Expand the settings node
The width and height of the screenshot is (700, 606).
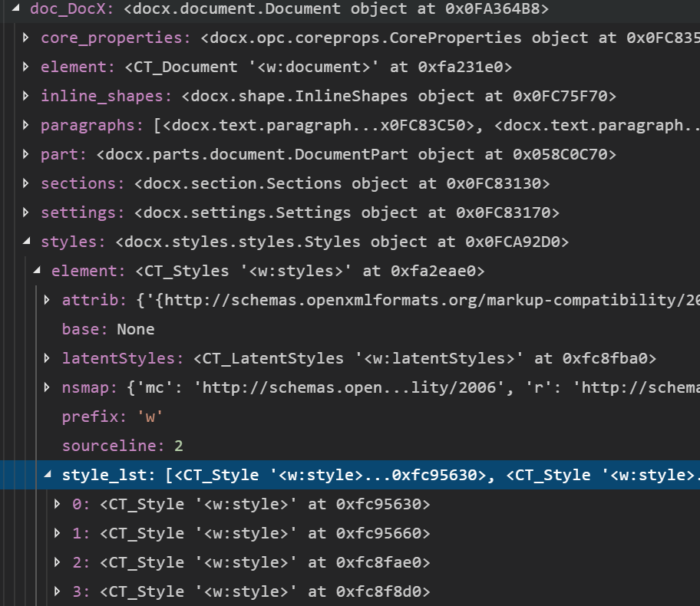[26, 212]
